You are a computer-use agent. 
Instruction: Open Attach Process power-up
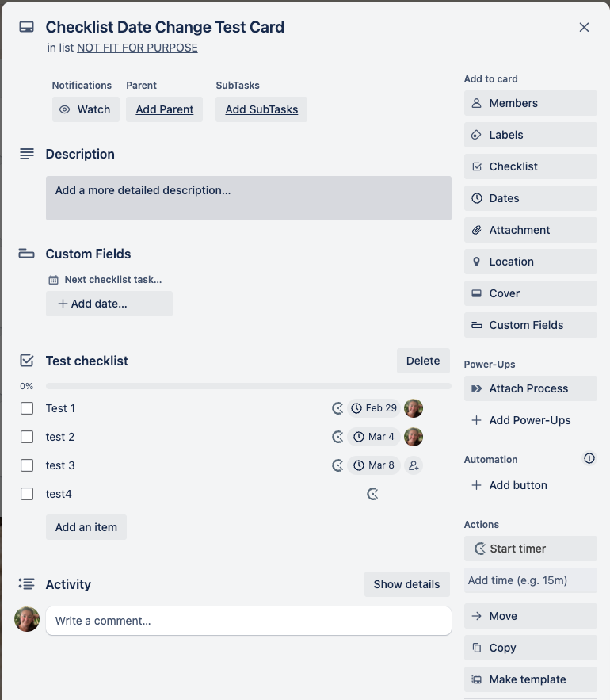(x=531, y=388)
